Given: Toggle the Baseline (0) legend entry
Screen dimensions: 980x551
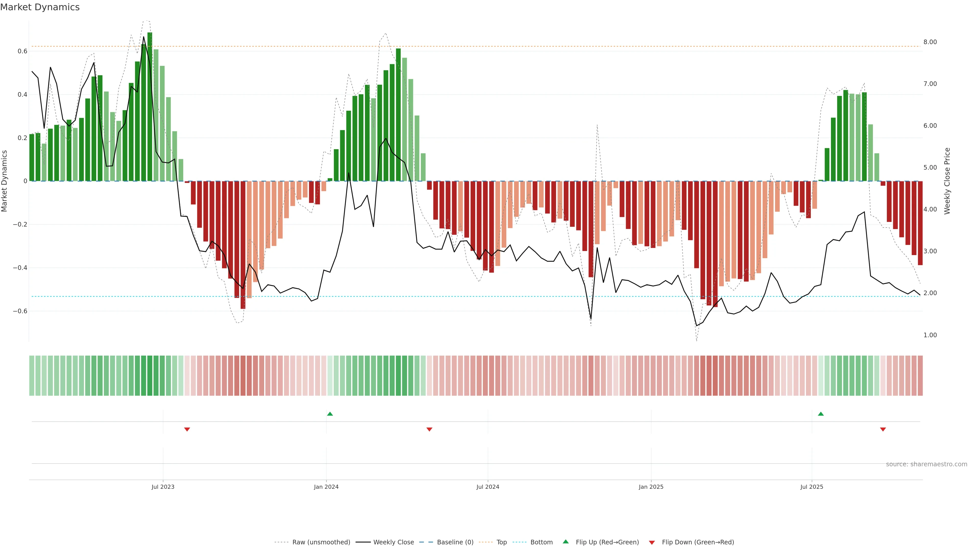Looking at the screenshot, I should pos(455,542).
